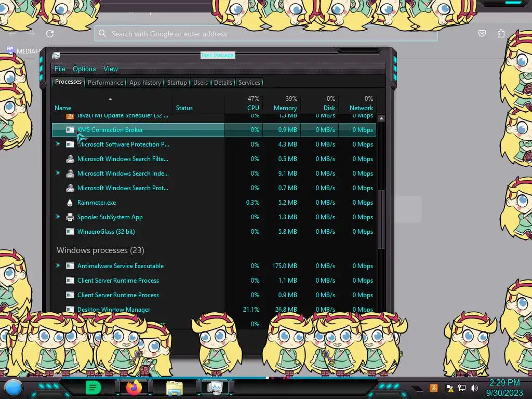Screen dimensions: 532x399
Task: Click the Java tray icon
Action: tap(434, 388)
